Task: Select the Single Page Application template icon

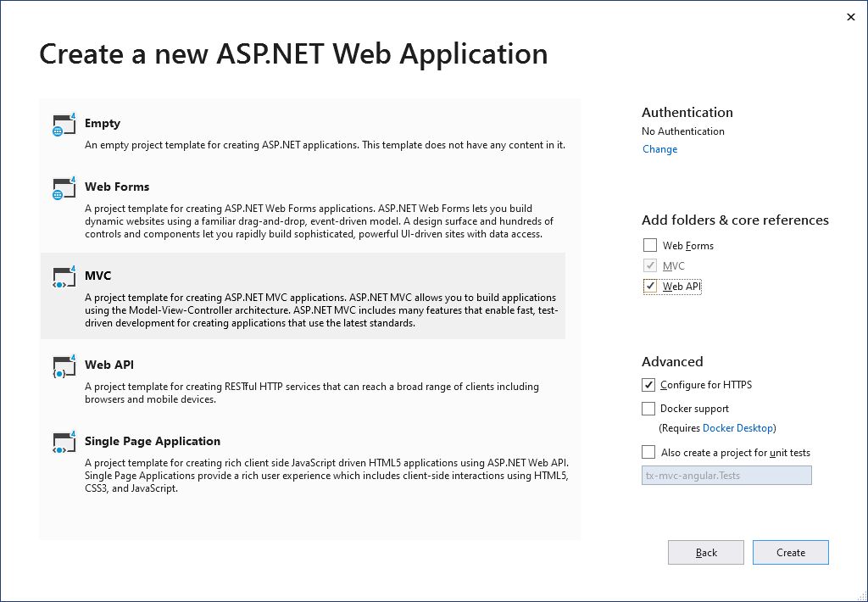Action: point(64,443)
